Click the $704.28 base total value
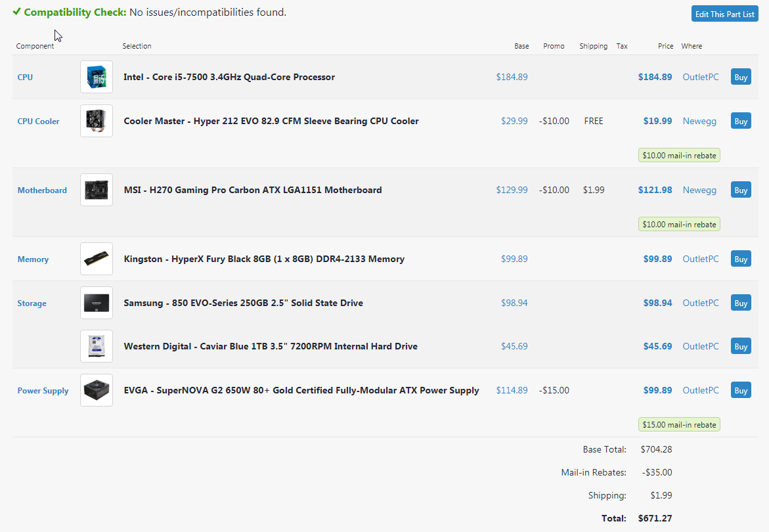This screenshot has width=769, height=532. tap(656, 450)
